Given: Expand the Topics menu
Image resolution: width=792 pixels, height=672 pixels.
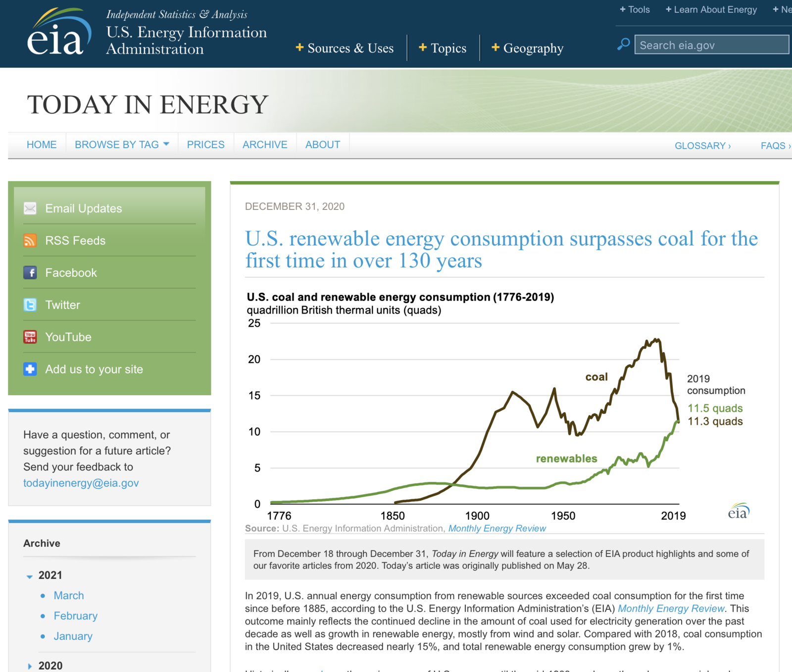Looking at the screenshot, I should pyautogui.click(x=443, y=48).
